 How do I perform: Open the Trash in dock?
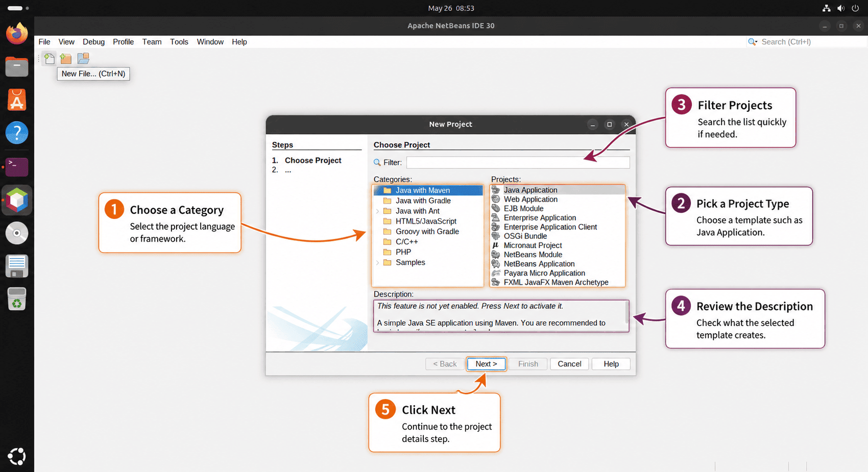(17, 299)
